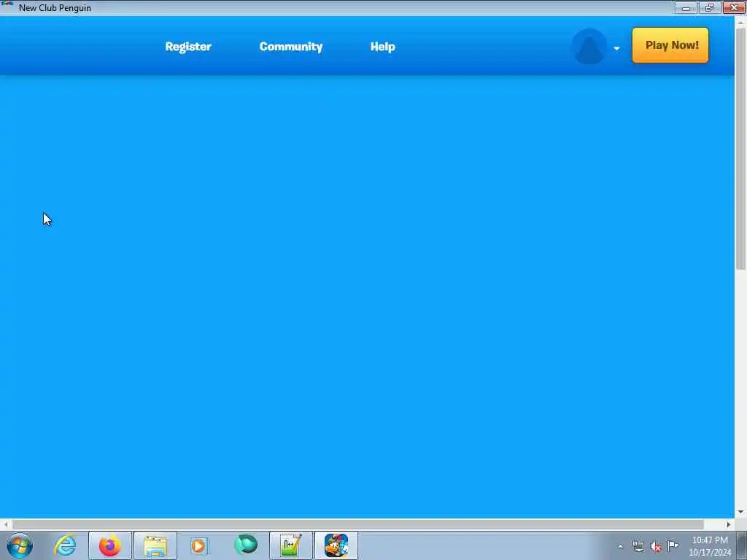Click the Play Now! button
Screen dimensions: 747x560
pos(670,45)
